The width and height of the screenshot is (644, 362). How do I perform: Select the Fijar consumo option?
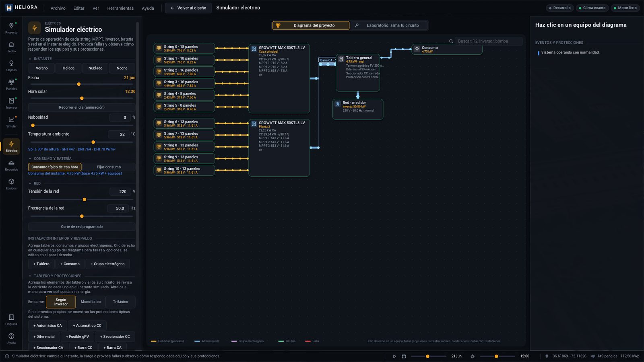[x=109, y=167]
